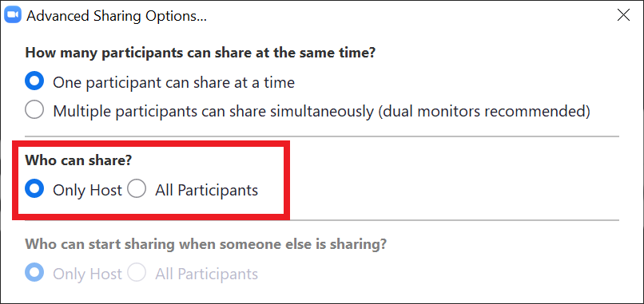Enable the 'Multiple participants can share simultaneously' radio circle
The width and height of the screenshot is (644, 304).
click(34, 110)
